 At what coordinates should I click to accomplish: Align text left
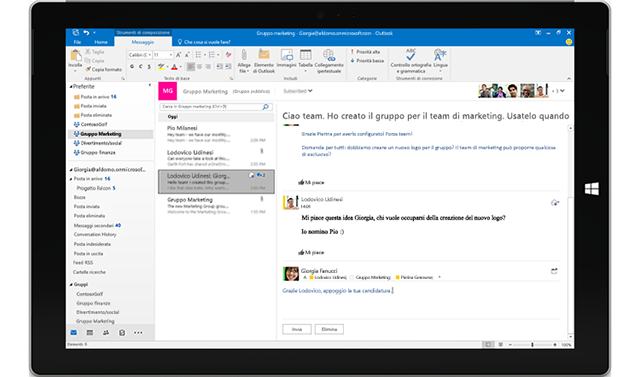tap(191, 67)
